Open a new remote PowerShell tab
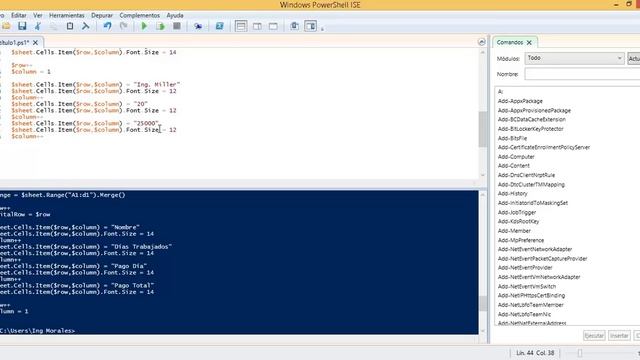This screenshot has width=640, height=360. (198, 26)
